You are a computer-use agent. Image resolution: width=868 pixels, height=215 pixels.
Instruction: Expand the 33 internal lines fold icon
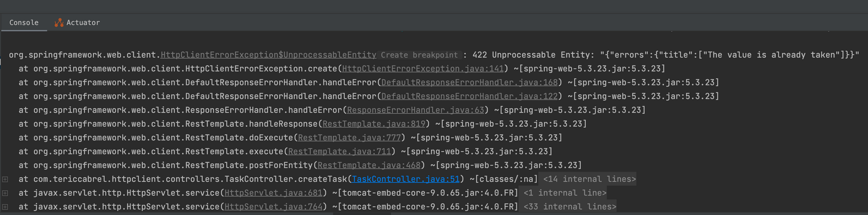[5, 207]
